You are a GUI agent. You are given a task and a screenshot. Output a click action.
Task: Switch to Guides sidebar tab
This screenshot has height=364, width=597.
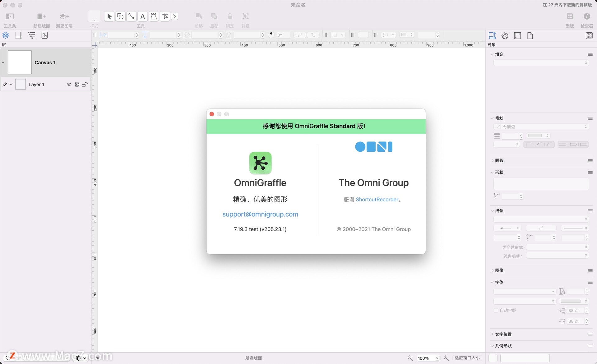coord(19,35)
